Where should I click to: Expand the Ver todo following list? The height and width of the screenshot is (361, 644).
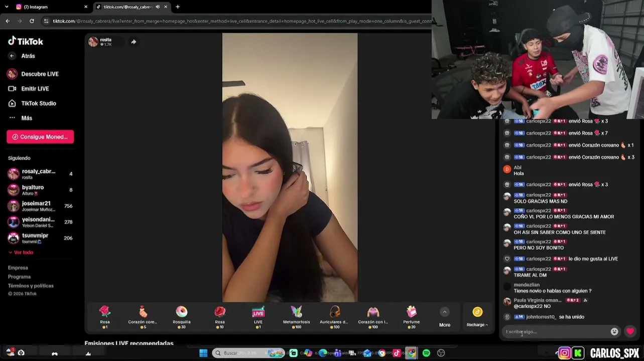(x=21, y=252)
